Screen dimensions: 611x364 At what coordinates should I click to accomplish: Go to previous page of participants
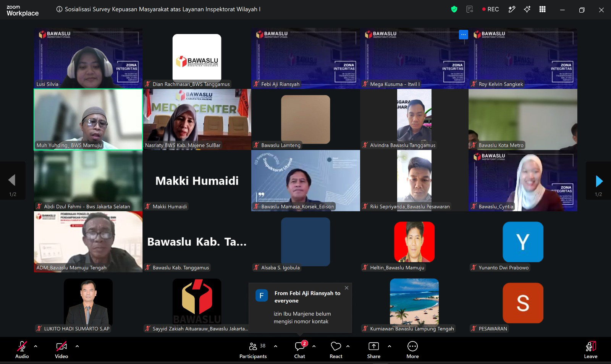pyautogui.click(x=12, y=181)
